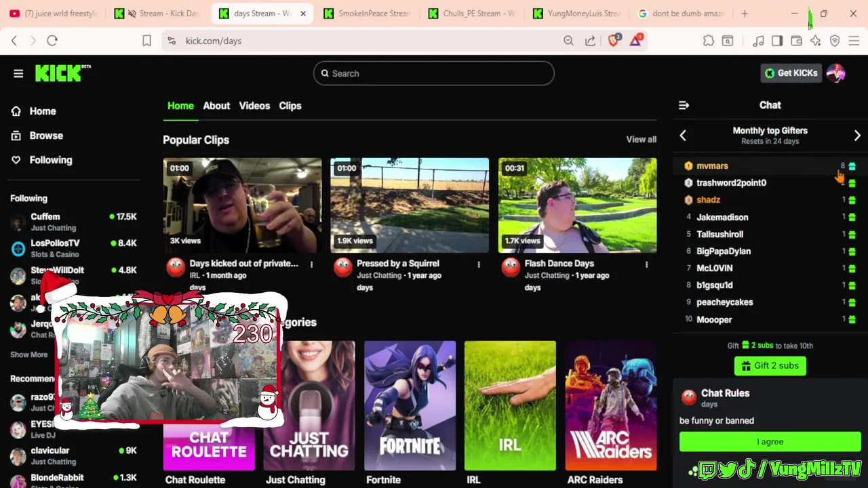868x488 pixels.
Task: Click the share icon in address bar
Action: [x=590, y=41]
